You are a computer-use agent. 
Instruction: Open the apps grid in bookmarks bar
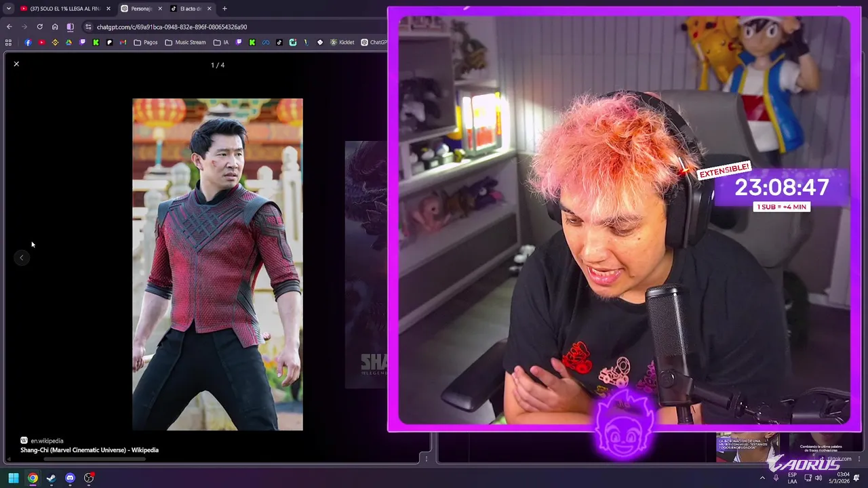pyautogui.click(x=8, y=42)
